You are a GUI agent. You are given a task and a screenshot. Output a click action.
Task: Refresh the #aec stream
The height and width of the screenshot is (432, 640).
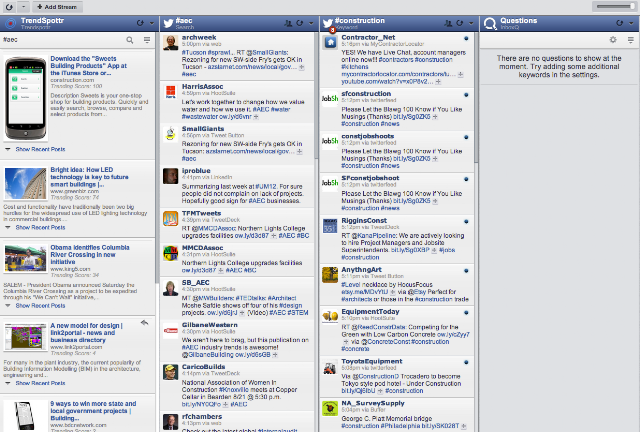click(x=300, y=23)
